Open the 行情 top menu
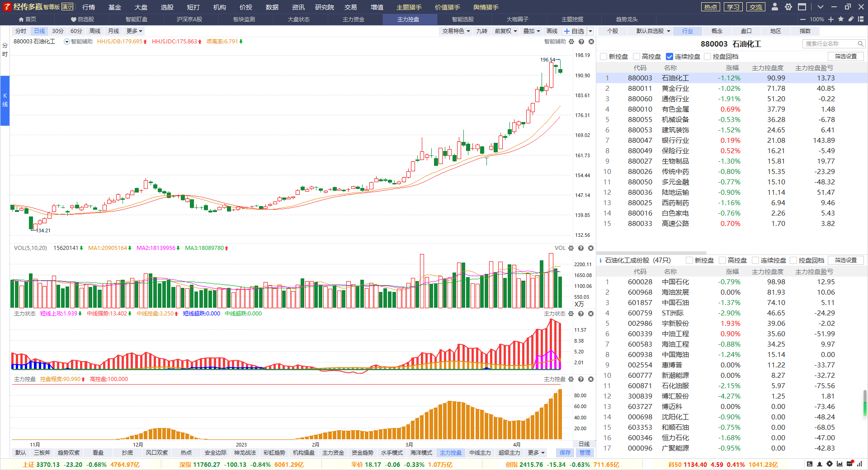This screenshot has height=470, width=868. pos(89,7)
